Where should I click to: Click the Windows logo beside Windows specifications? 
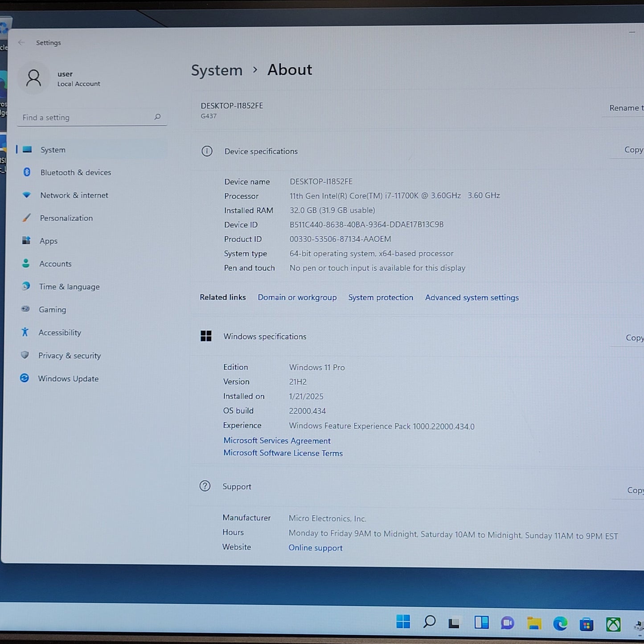(x=206, y=336)
